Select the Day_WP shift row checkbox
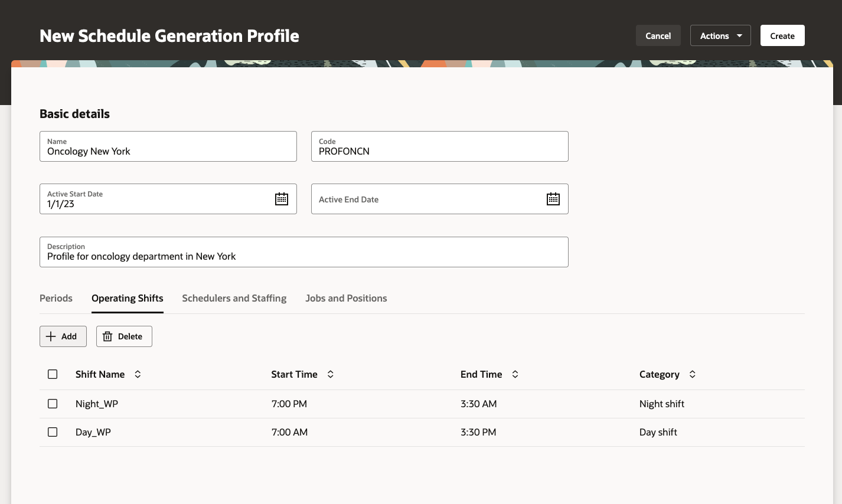Viewport: 842px width, 504px height. (x=53, y=431)
